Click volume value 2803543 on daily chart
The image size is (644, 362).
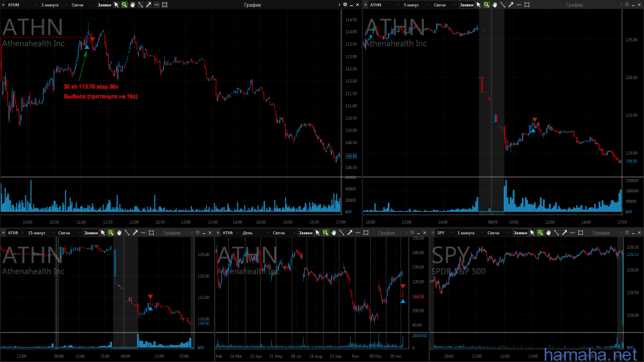click(x=420, y=336)
